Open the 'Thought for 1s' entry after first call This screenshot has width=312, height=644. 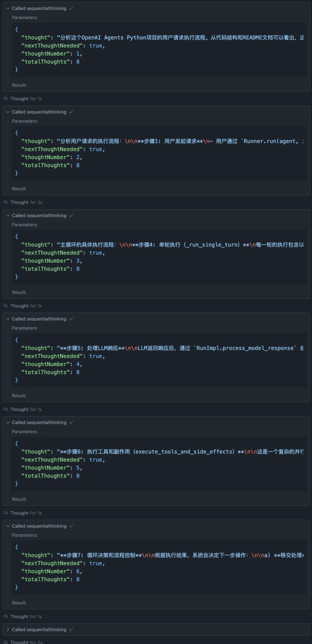click(26, 99)
